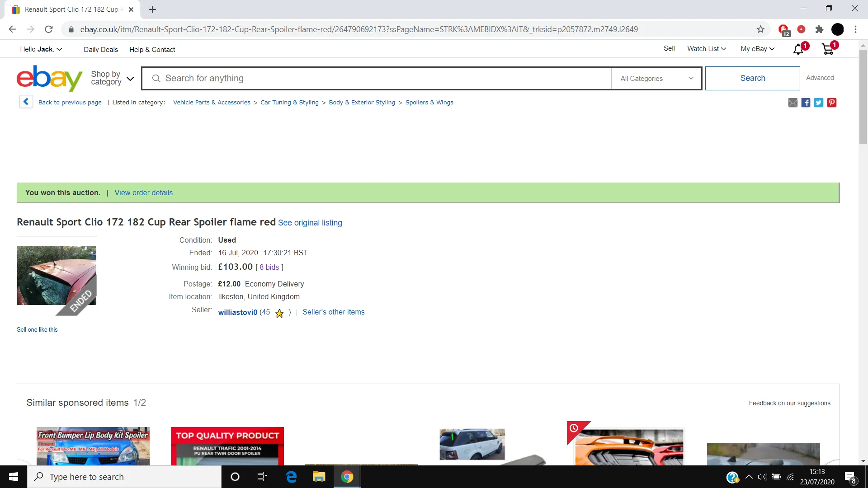Share listing via email icon

(793, 103)
